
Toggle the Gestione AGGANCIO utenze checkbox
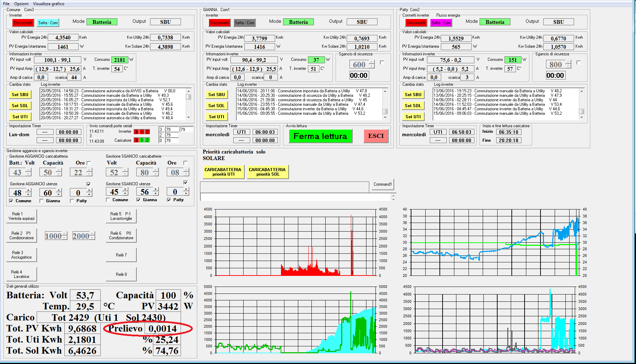(x=89, y=184)
